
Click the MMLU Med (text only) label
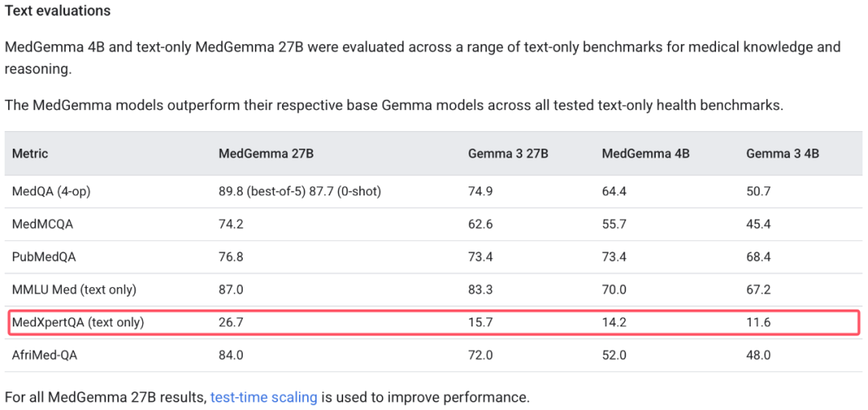(x=74, y=289)
